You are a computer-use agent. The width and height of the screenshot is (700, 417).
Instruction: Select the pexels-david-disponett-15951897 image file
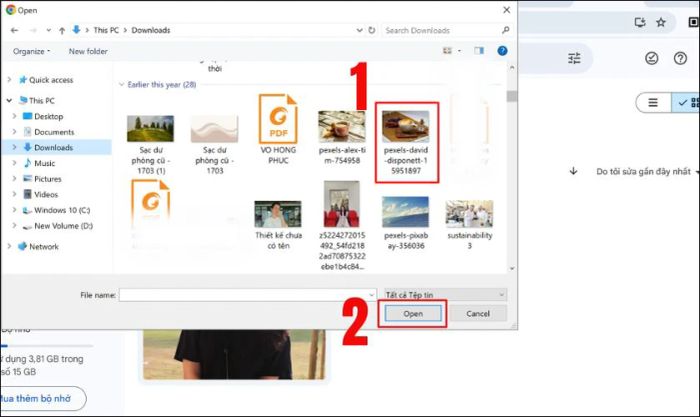[x=406, y=142]
